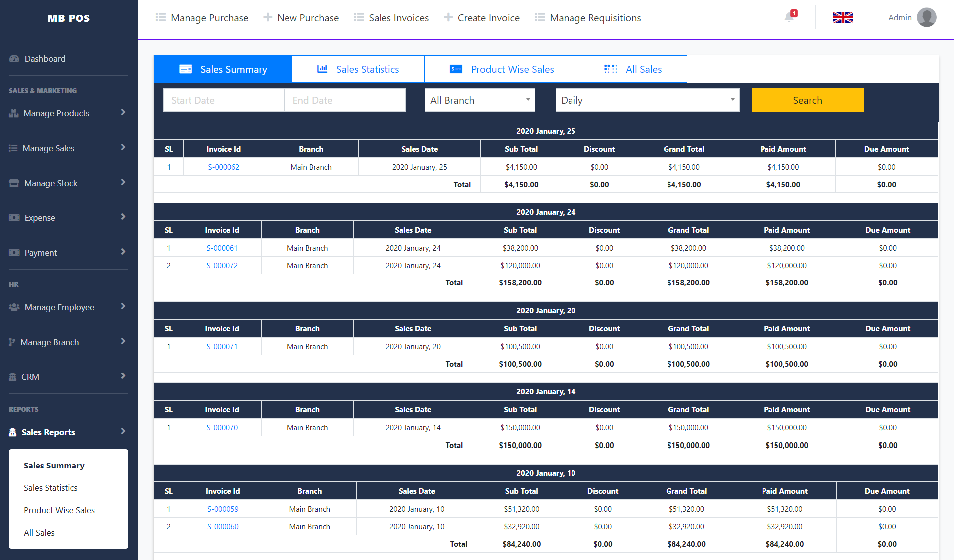Viewport: 954px width, 560px height.
Task: Open invoice S-000071
Action: (x=222, y=347)
